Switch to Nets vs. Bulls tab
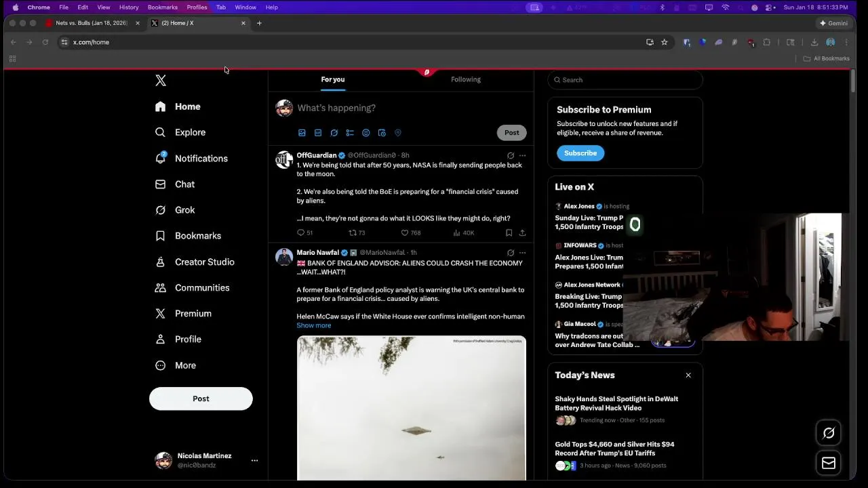The height and width of the screenshot is (488, 868). coord(92,23)
